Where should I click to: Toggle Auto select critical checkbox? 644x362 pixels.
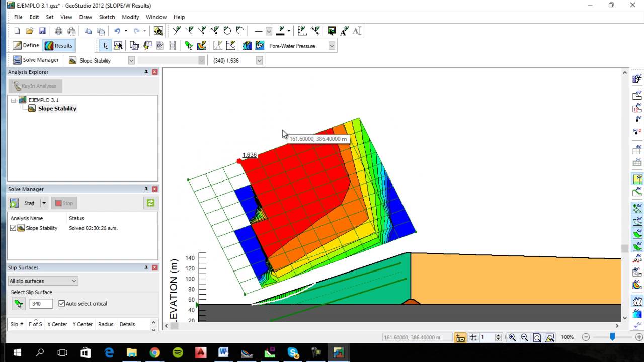62,304
